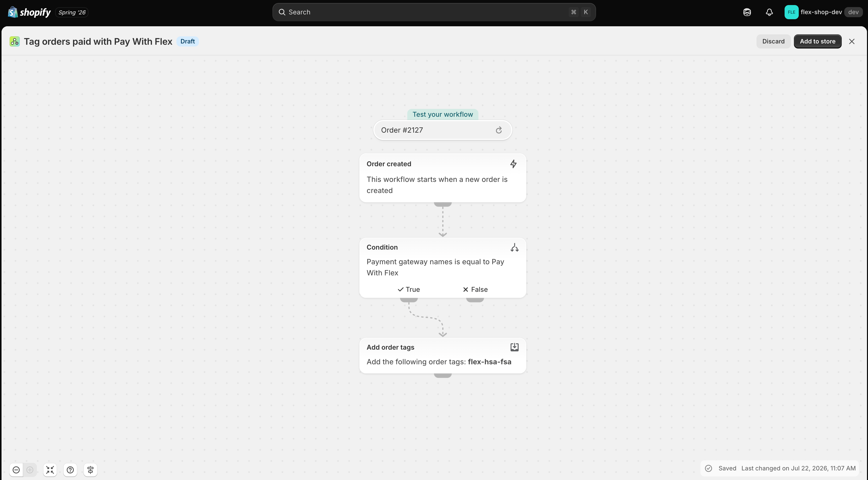Click the False branch output connector
Image resolution: width=868 pixels, height=480 pixels.
[475, 300]
